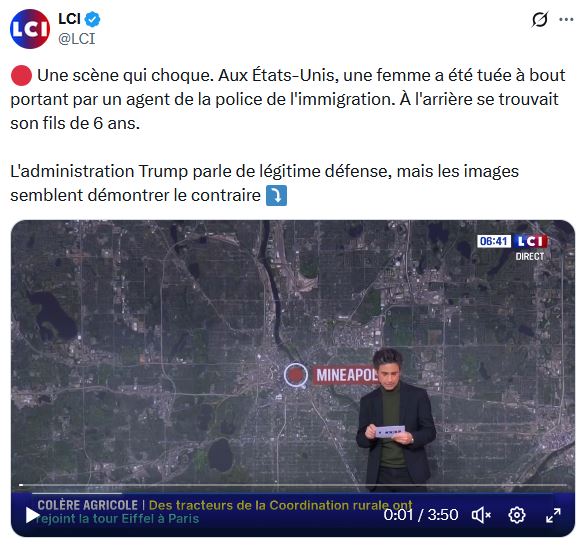The width and height of the screenshot is (586, 547).
Task: Click the MINEAPOL map label in the video
Action: pyautogui.click(x=347, y=375)
